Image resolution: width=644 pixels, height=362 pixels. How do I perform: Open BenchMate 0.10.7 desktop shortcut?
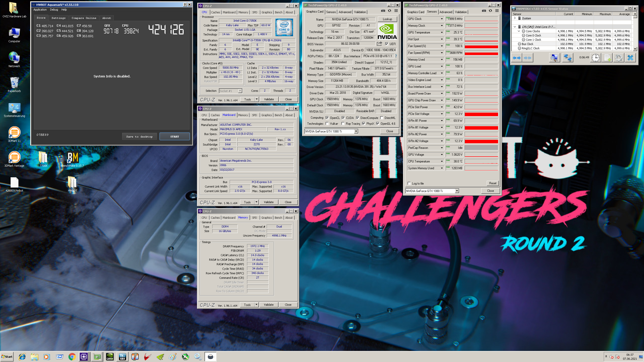pos(73,159)
